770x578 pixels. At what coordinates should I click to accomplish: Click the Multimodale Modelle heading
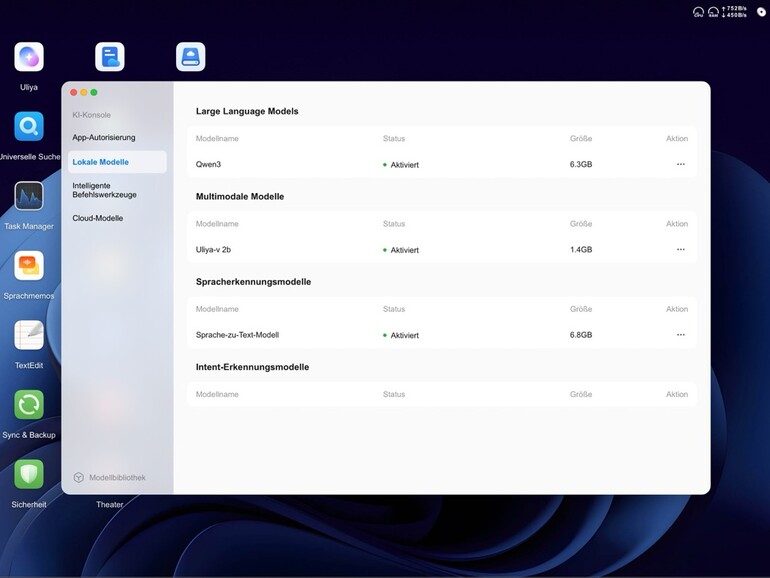pyautogui.click(x=240, y=196)
